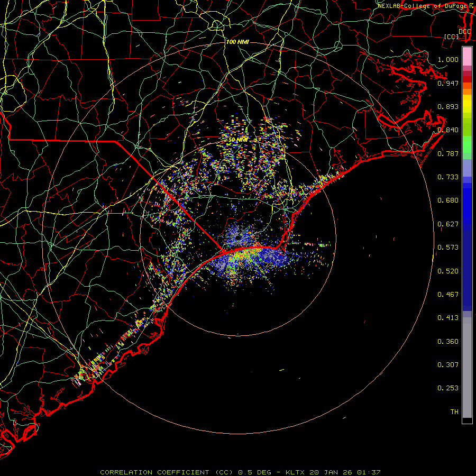Click the 0.573 scale value
The height and width of the screenshot is (476, 476).
[448, 248]
